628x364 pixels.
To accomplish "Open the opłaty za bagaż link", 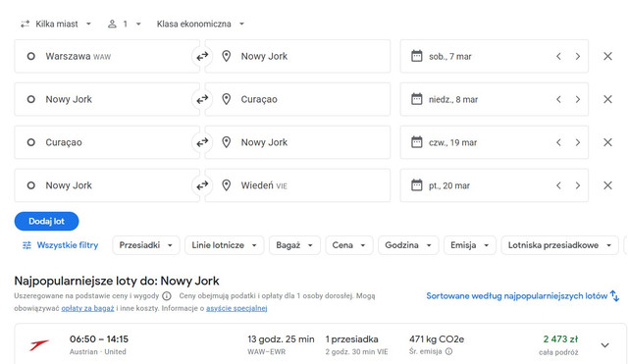I will click(x=87, y=308).
